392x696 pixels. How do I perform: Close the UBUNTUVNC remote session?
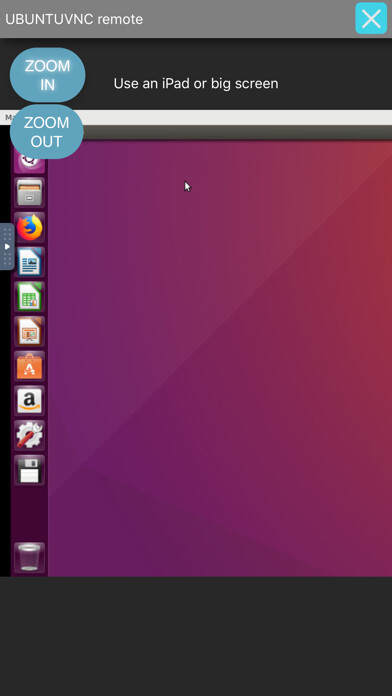point(371,18)
